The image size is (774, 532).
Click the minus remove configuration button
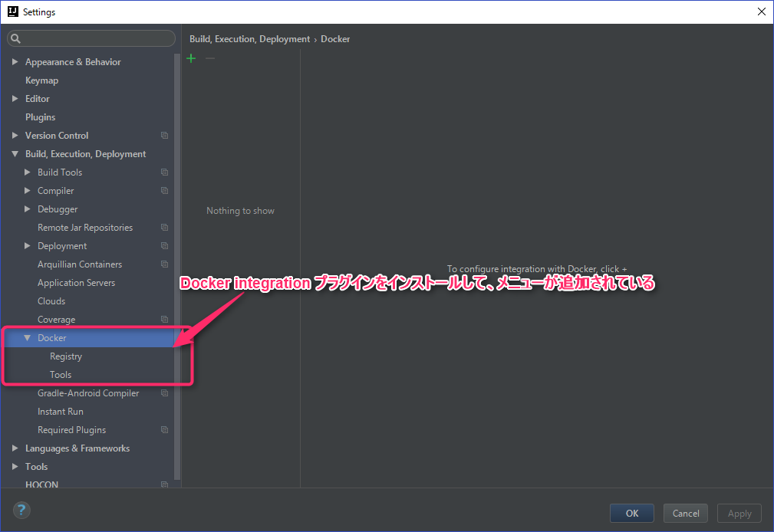210,58
